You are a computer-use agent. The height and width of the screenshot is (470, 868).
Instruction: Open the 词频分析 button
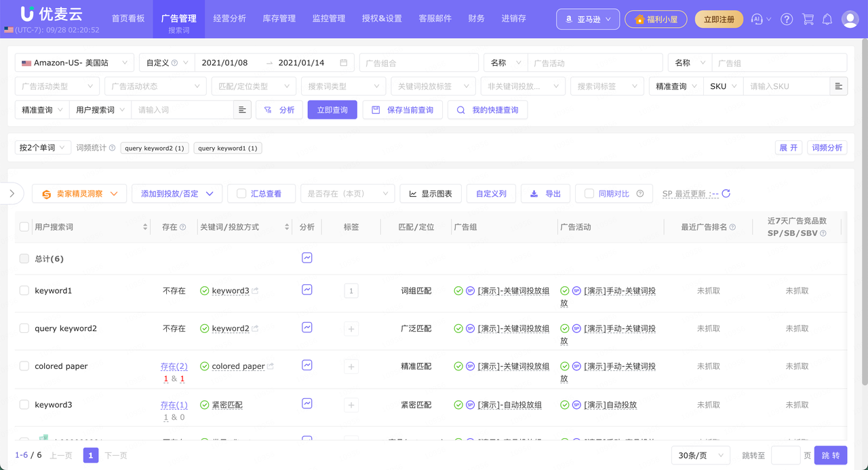tap(827, 147)
